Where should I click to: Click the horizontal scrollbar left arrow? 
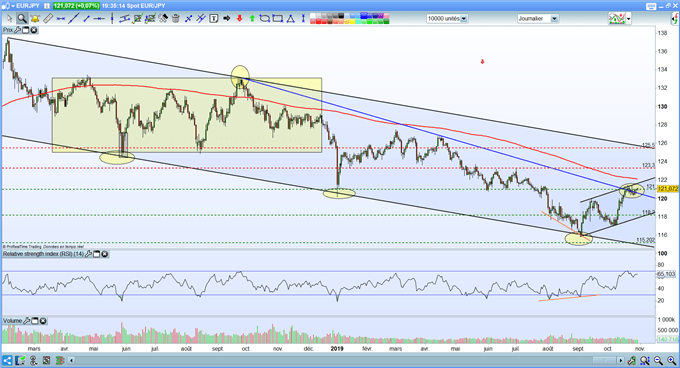(72, 360)
